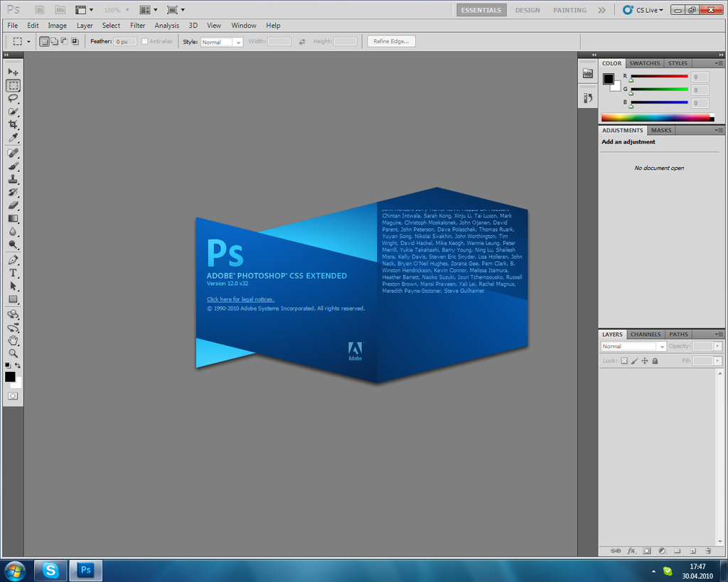Image resolution: width=728 pixels, height=582 pixels.
Task: Switch foreground and background colors
Action: [x=18, y=365]
